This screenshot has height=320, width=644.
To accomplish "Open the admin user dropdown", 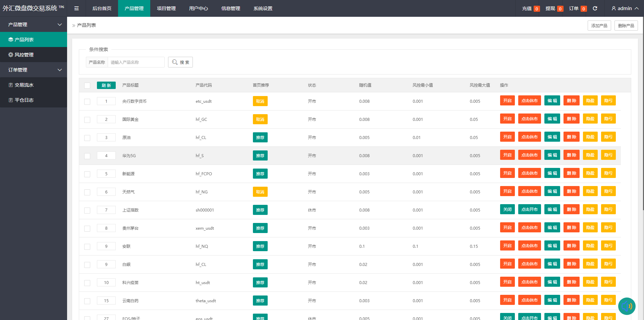I will (625, 8).
